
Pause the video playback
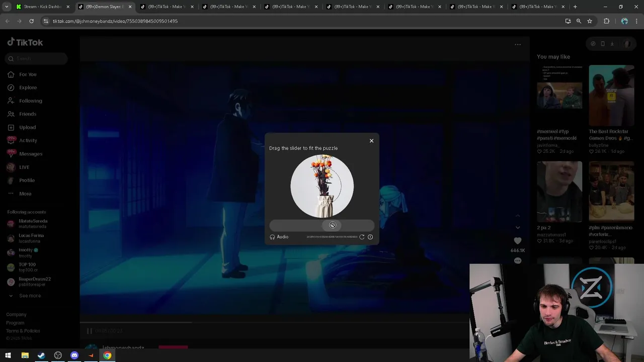point(89,331)
